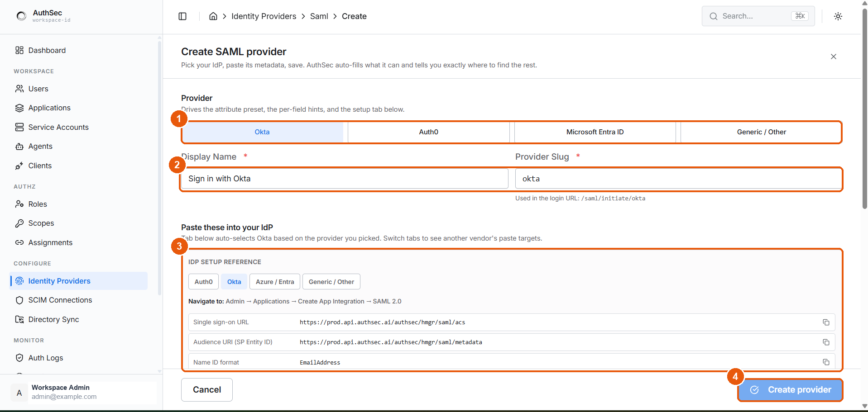Click the AuthSec logo icon
868x412 pixels.
click(x=21, y=16)
